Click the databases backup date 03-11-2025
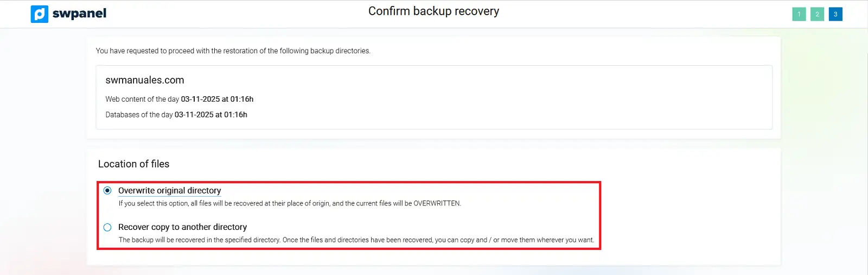Image resolution: width=868 pixels, height=275 pixels. point(194,115)
